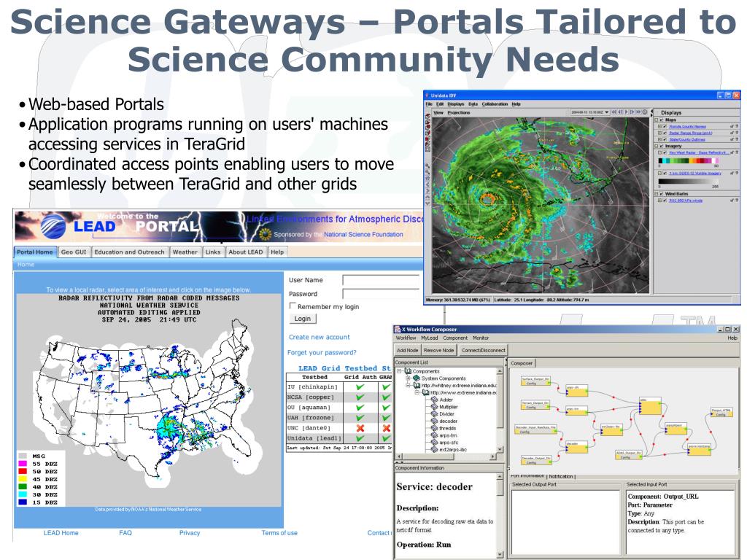Viewport: 747px width, 560px height.
Task: Click Create new account link
Action: (x=320, y=337)
